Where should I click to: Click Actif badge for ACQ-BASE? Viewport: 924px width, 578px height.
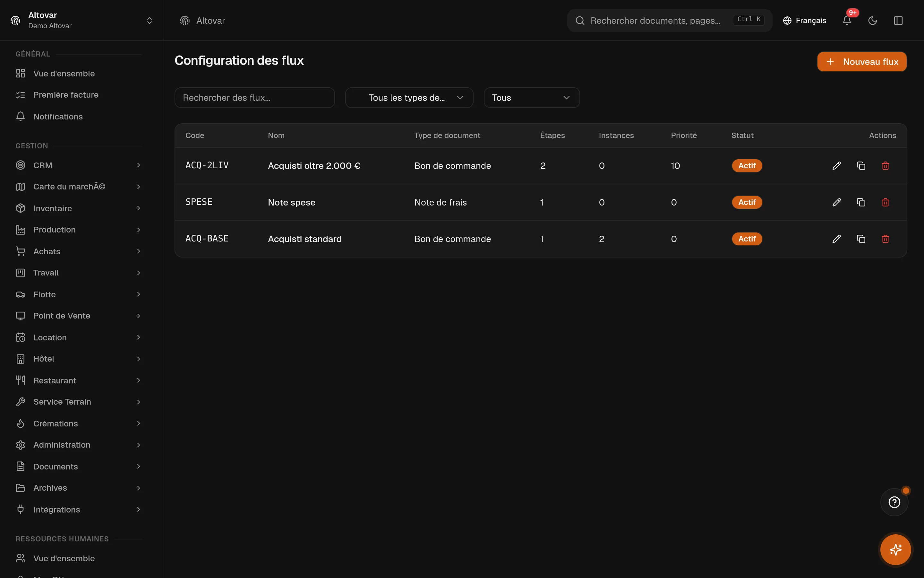pos(747,239)
